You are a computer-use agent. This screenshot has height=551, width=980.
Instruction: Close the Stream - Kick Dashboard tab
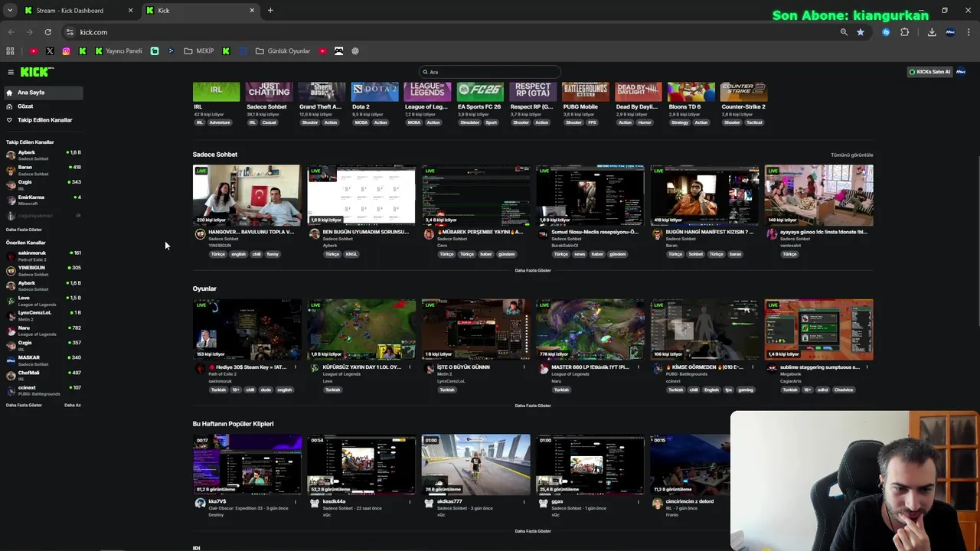coord(130,11)
